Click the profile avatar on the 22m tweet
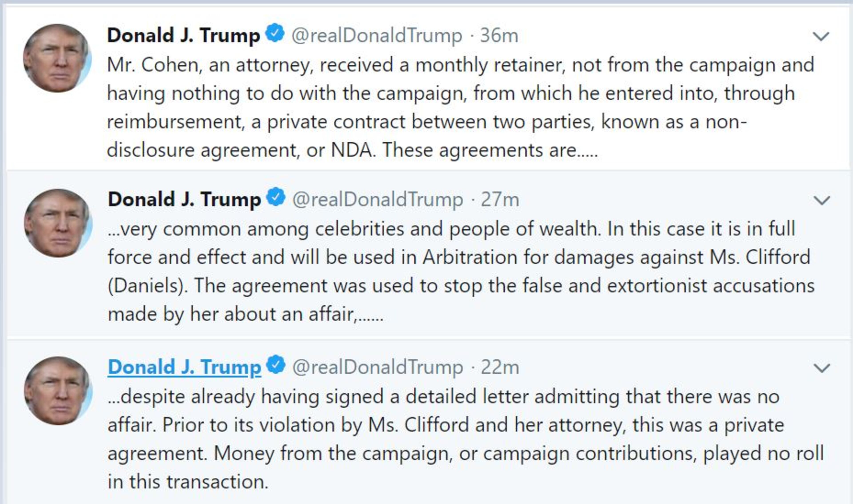The width and height of the screenshot is (853, 504). click(x=58, y=391)
